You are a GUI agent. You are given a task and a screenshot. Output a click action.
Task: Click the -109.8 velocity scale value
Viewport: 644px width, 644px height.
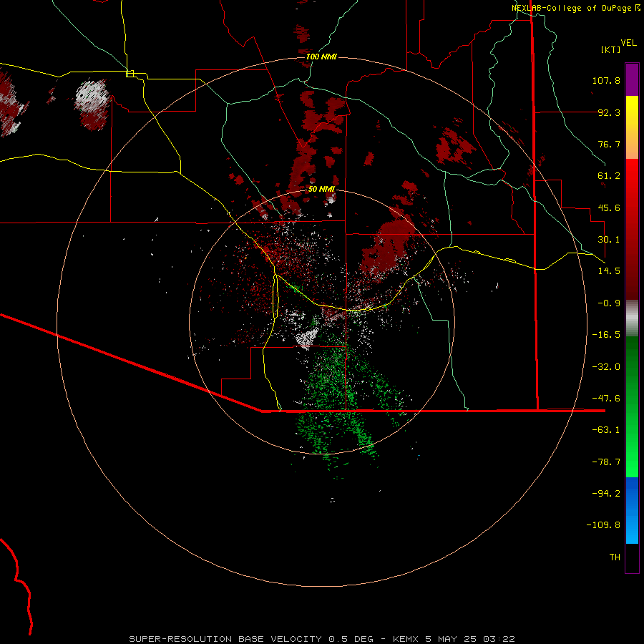(603, 525)
